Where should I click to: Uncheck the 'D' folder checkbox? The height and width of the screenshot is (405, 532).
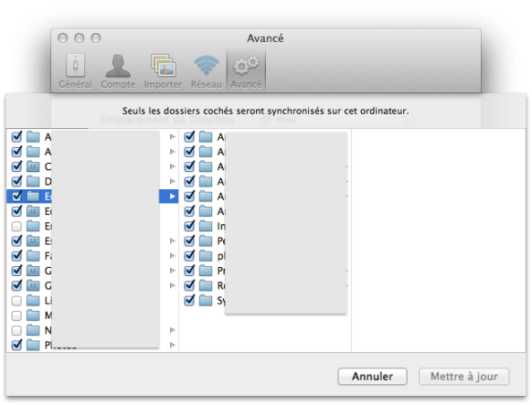pos(17,181)
